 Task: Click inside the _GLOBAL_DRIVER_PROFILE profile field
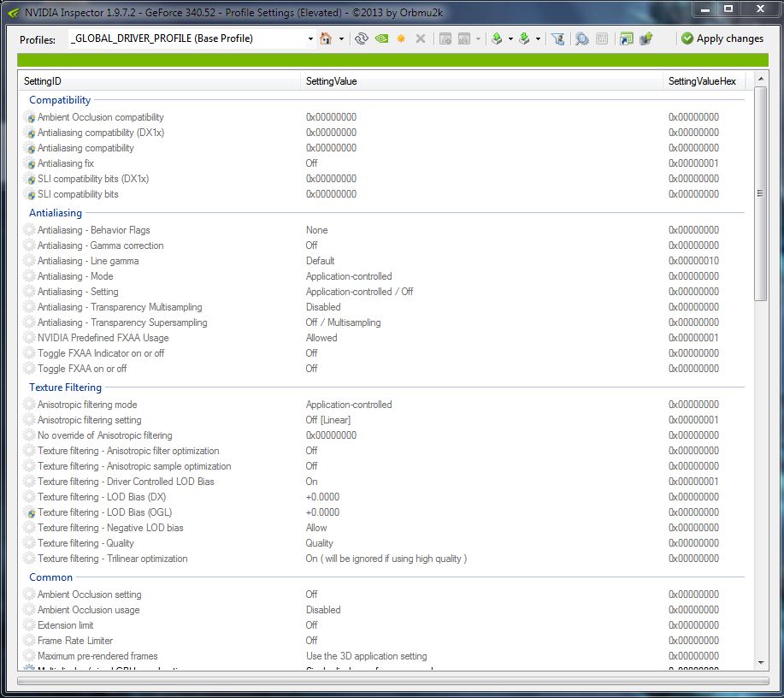(x=187, y=38)
